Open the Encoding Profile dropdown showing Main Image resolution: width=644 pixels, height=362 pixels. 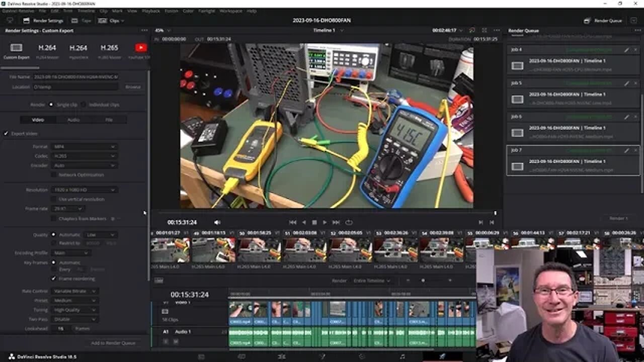click(70, 253)
